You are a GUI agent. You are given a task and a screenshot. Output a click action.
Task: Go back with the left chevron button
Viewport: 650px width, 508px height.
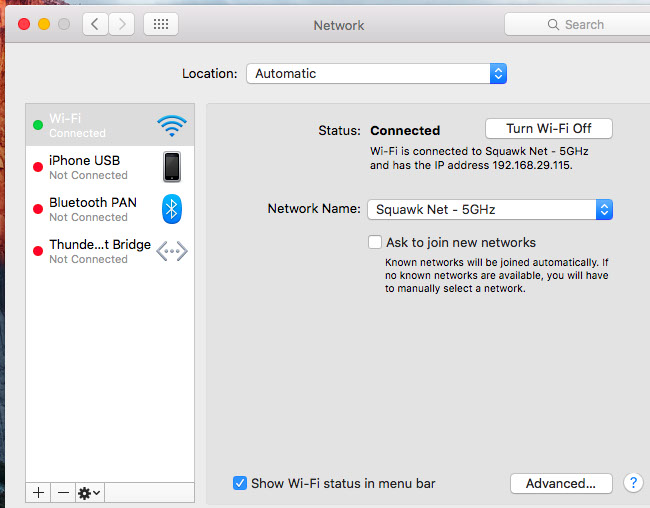coord(95,24)
